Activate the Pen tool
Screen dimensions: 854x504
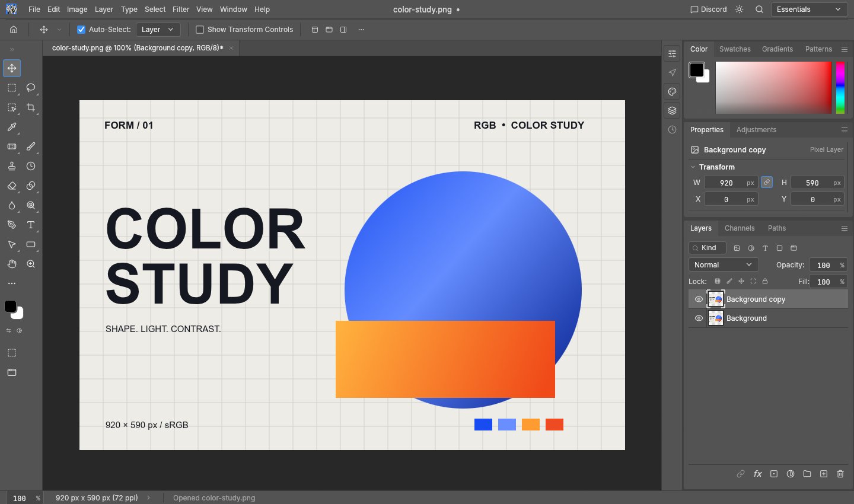(12, 225)
